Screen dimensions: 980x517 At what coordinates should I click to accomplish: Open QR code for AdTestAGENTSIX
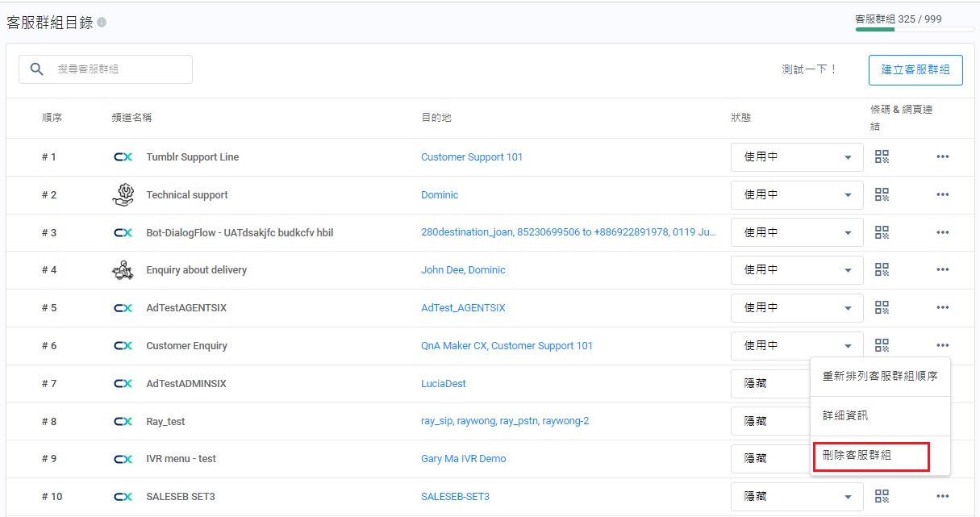(x=882, y=307)
